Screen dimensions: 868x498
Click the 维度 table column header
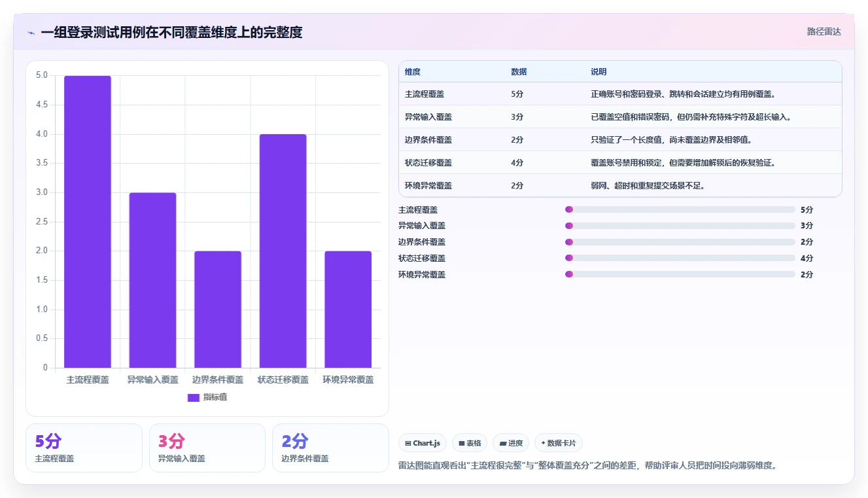click(x=413, y=71)
